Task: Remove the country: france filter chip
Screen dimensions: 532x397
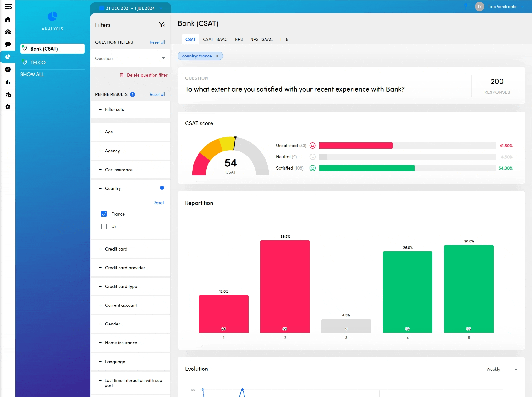Action: click(217, 56)
